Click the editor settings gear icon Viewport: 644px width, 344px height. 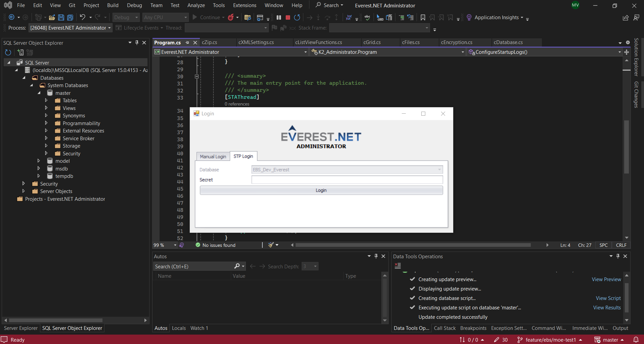pos(628,43)
